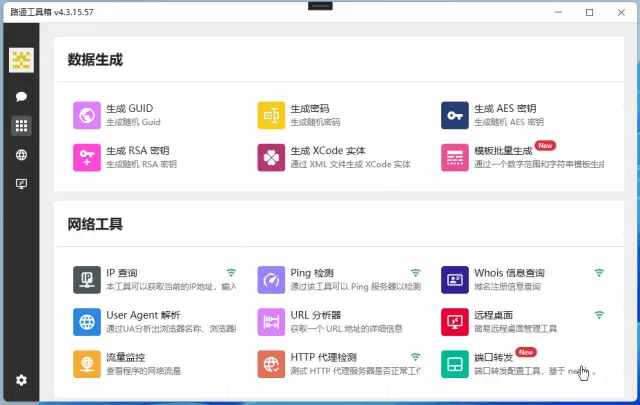Open the 生成 GUID tool title

point(130,109)
